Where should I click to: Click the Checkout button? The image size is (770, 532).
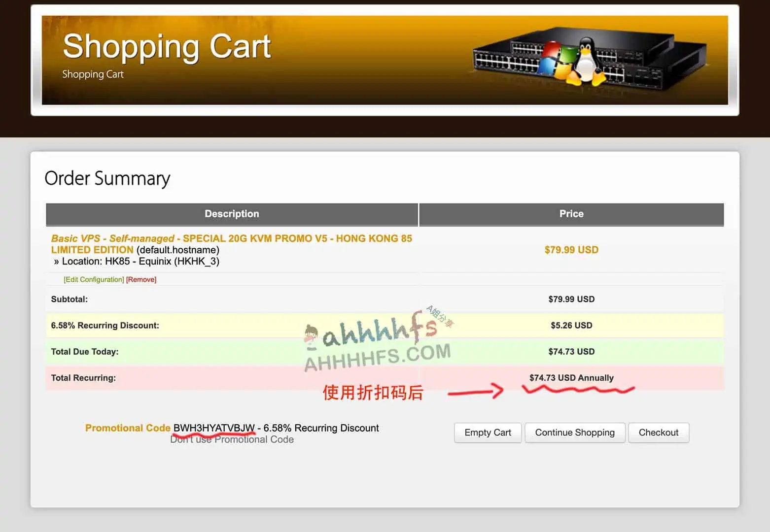click(659, 432)
